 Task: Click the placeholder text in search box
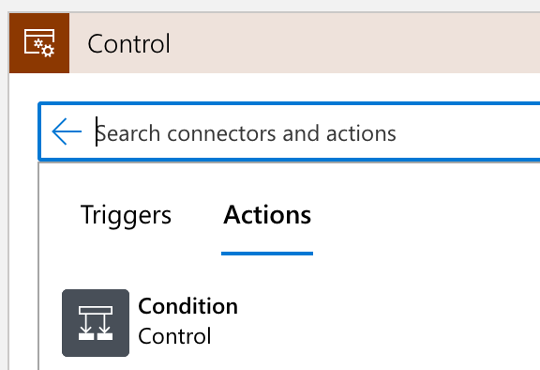[x=247, y=134]
